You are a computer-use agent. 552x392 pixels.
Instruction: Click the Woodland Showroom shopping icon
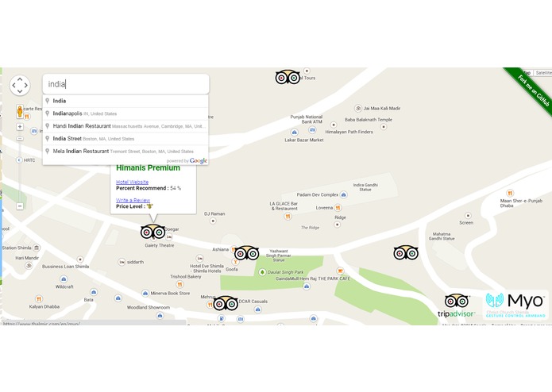click(x=160, y=315)
